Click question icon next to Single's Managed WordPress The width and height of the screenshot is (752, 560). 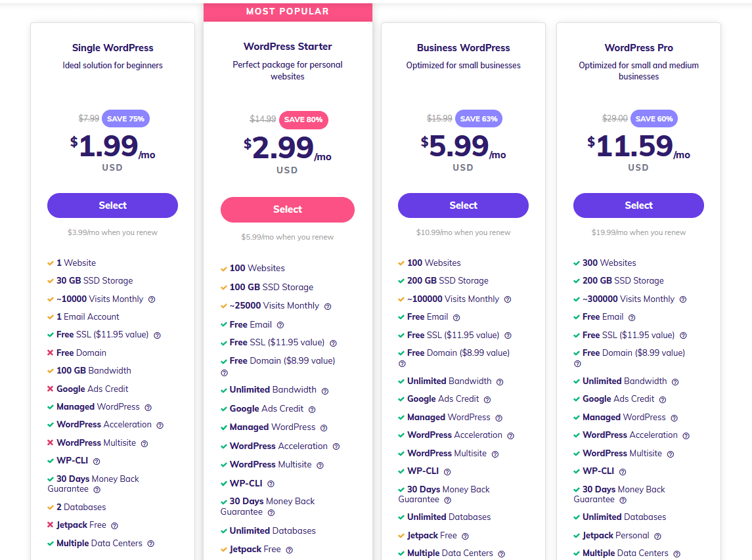tap(148, 408)
